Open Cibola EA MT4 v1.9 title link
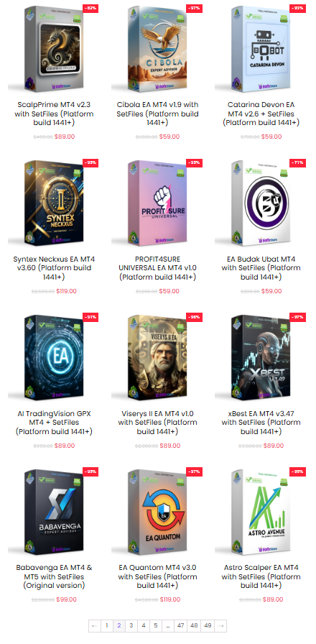This screenshot has height=644, width=316. point(157,114)
